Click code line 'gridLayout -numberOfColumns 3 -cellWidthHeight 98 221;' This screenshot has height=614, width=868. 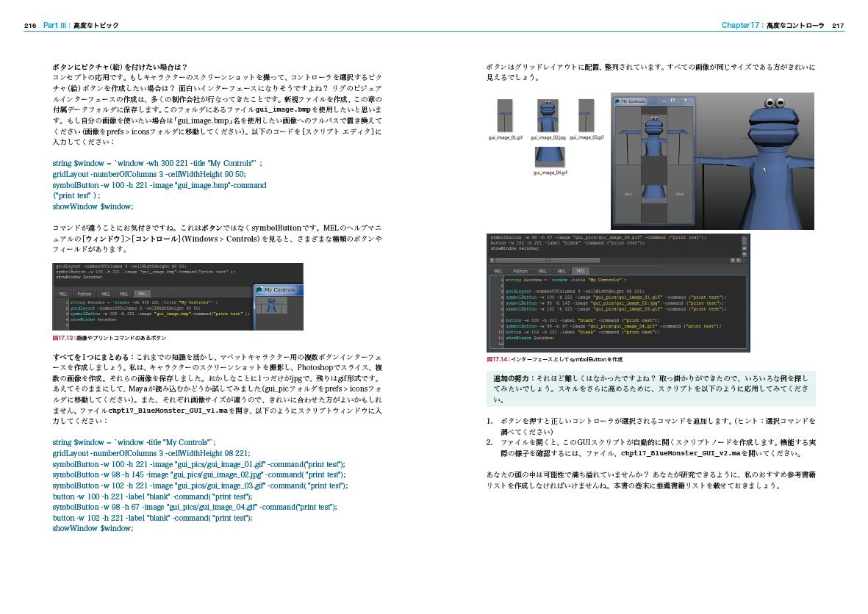[x=151, y=453]
